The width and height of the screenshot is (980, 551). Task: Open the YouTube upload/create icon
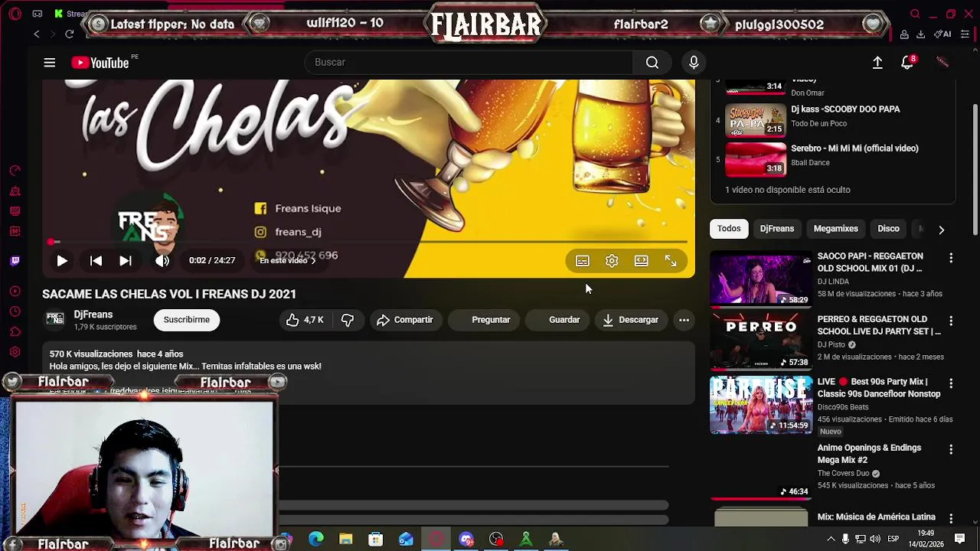pos(877,63)
